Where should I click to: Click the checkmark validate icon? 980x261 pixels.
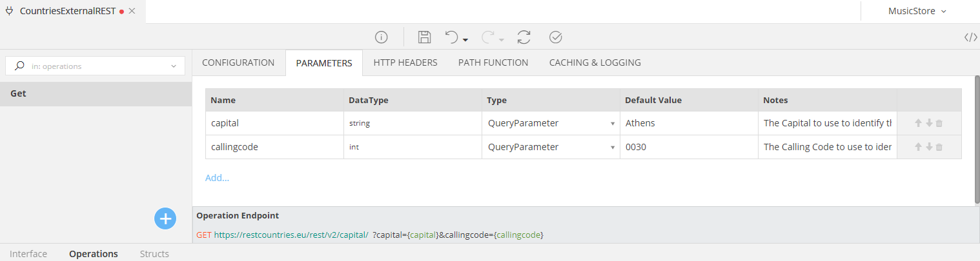(555, 37)
